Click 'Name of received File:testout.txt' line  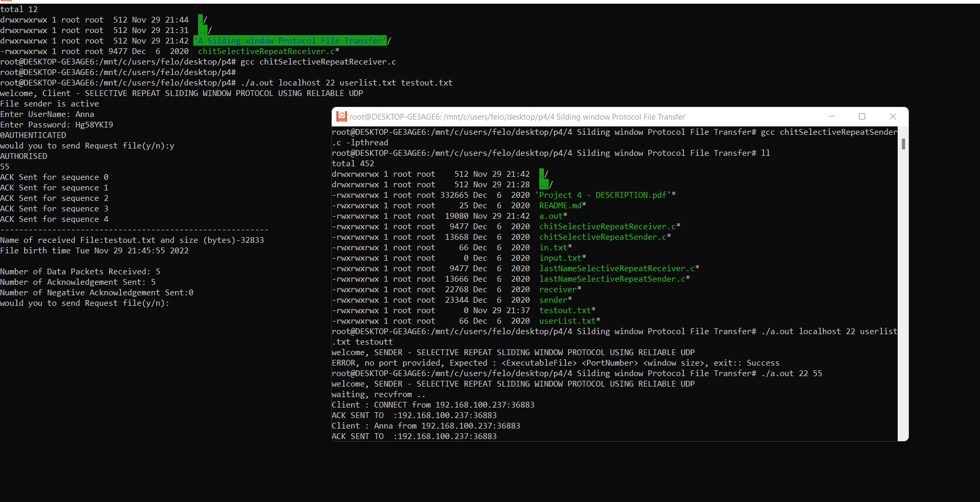click(132, 240)
